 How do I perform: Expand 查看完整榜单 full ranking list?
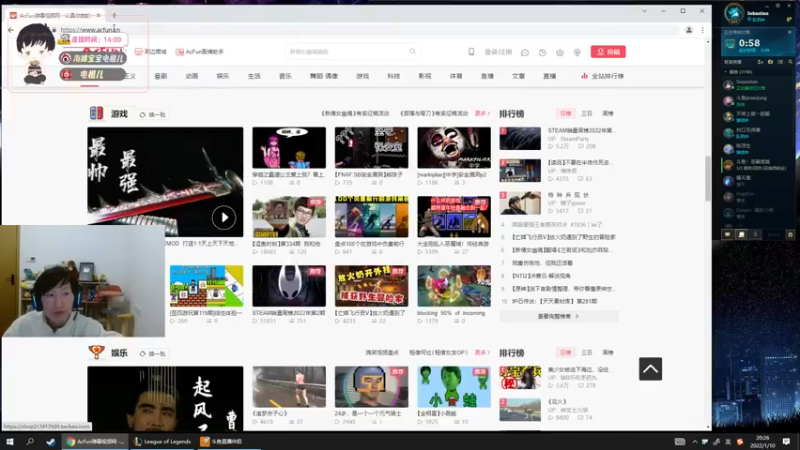click(558, 316)
